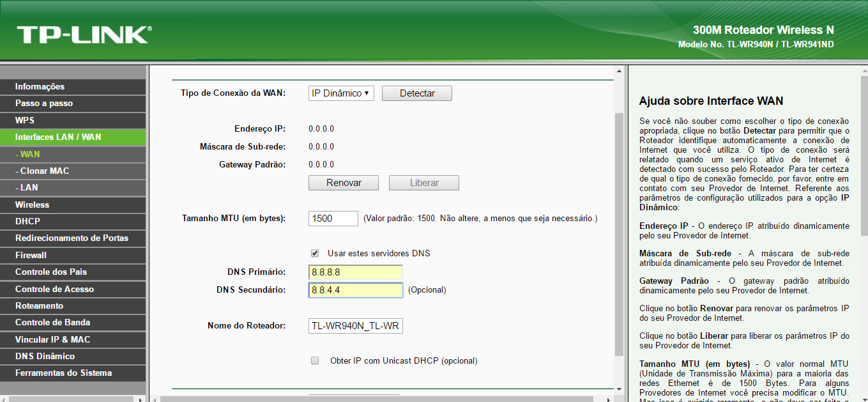Click the Endereço IP value 0.0.0.0
The image size is (868, 402).
coord(321,129)
